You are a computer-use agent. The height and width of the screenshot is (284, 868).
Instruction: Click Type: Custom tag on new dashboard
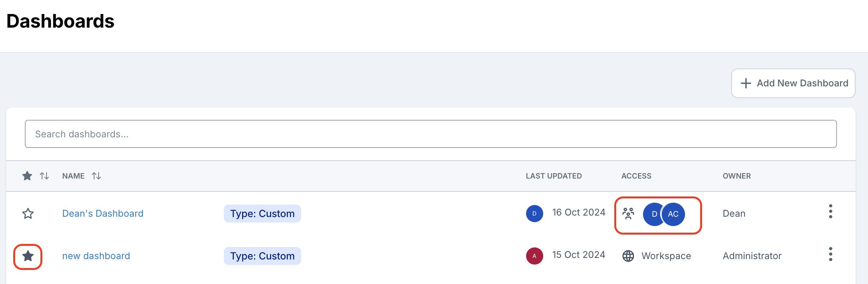tap(262, 256)
